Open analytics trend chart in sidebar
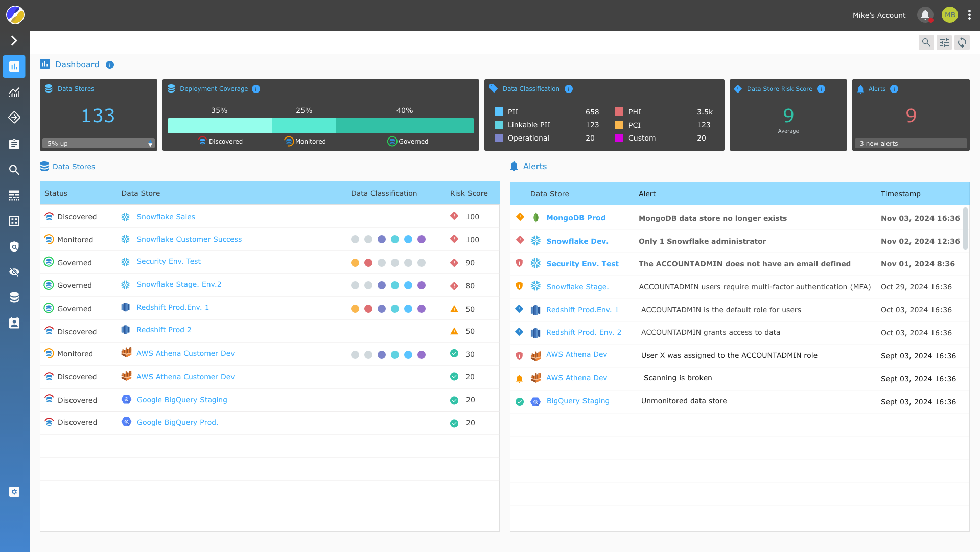Screen dimensions: 980x552 pos(14,93)
